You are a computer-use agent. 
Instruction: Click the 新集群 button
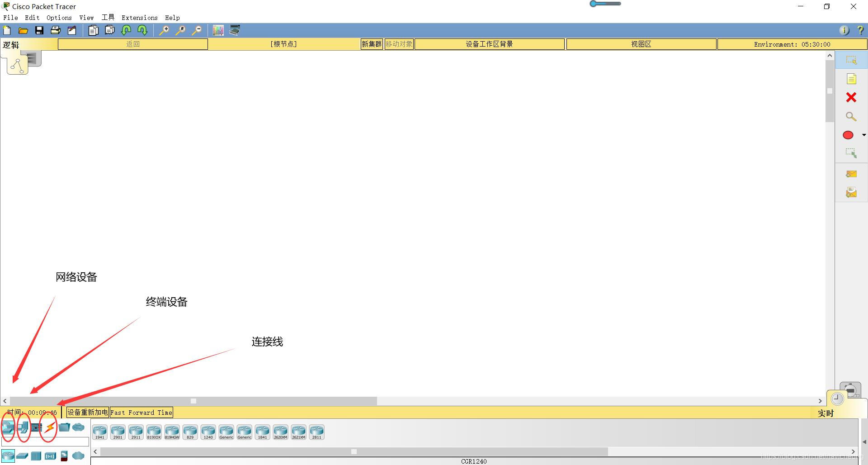372,44
